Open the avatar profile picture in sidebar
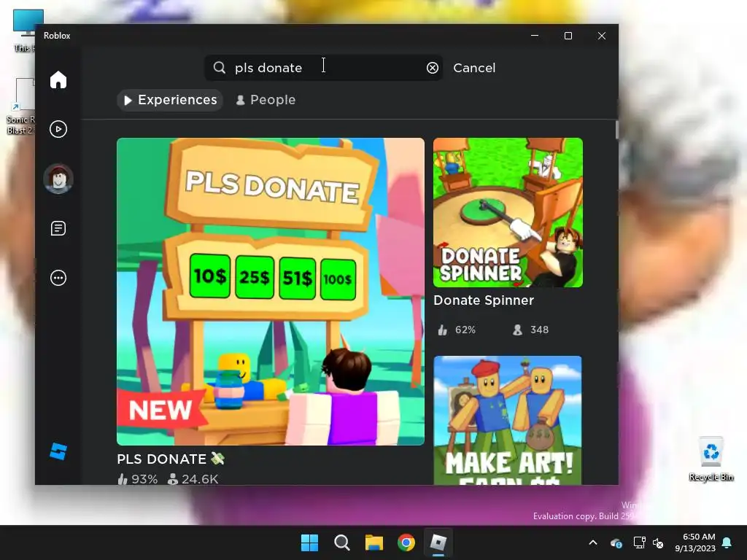 58,179
